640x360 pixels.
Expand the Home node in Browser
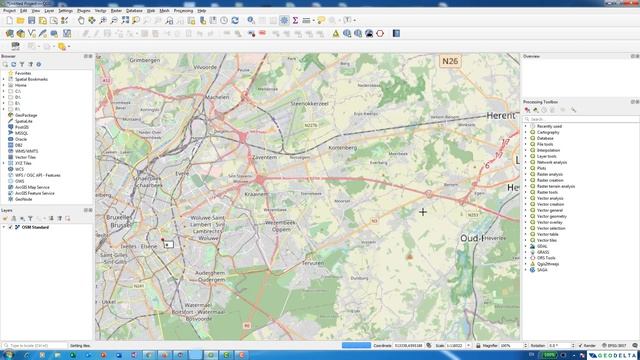point(4,85)
